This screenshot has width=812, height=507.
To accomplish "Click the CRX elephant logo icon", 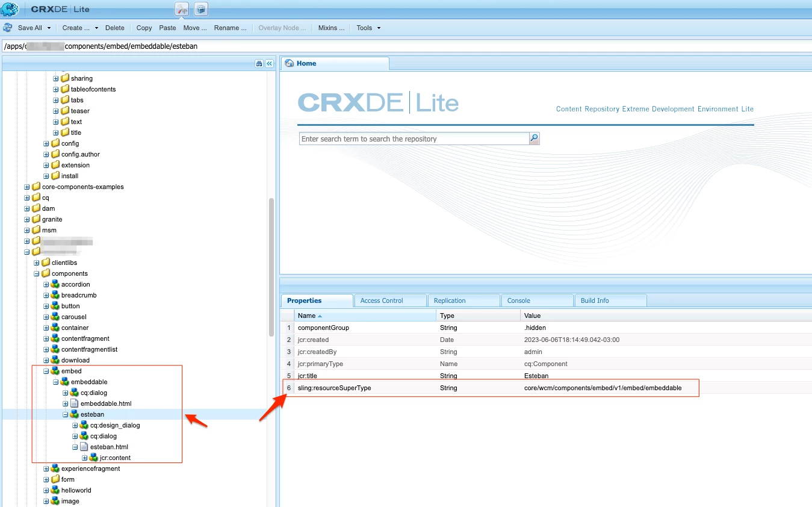I will click(9, 8).
